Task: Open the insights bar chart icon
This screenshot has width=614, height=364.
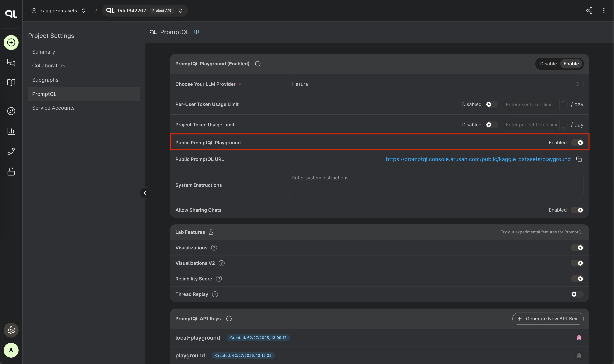Action: (x=11, y=131)
